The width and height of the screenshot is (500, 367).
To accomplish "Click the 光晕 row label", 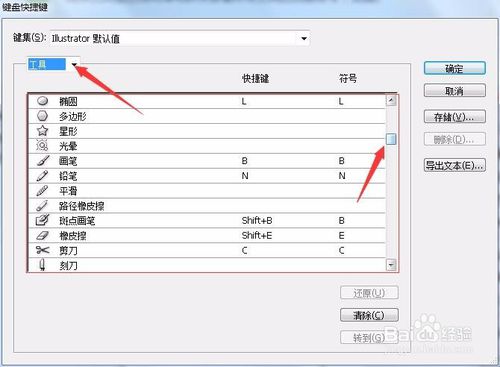I will point(68,146).
